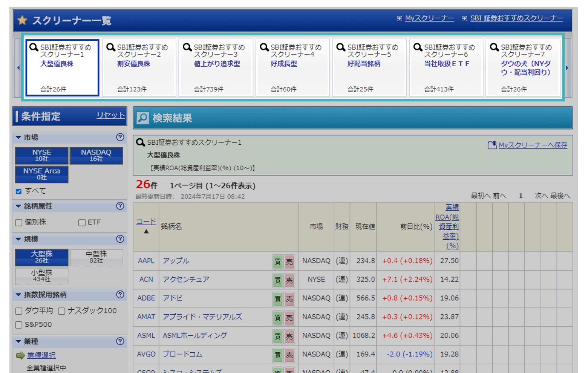Collapse the 規模 section
The height and width of the screenshot is (373, 588).
(x=18, y=239)
